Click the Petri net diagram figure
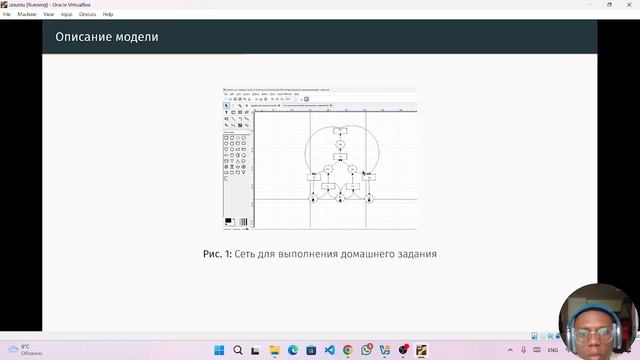Screen dimensions: 640x360 point(320,159)
